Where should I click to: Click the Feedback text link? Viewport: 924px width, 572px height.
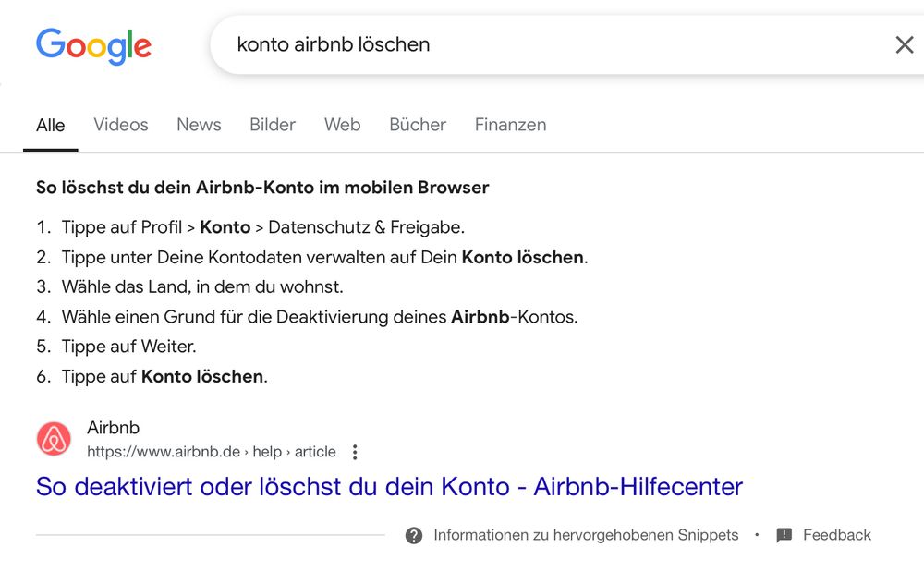(x=836, y=535)
